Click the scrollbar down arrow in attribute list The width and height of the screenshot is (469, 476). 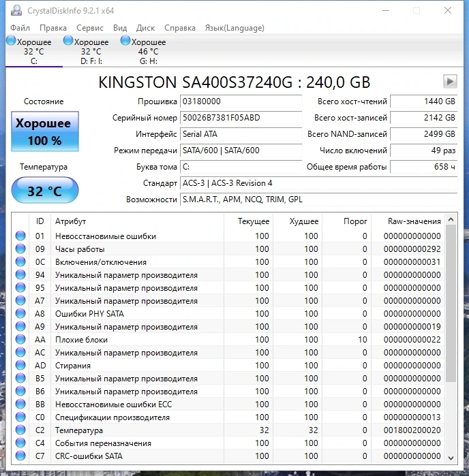coord(451,458)
